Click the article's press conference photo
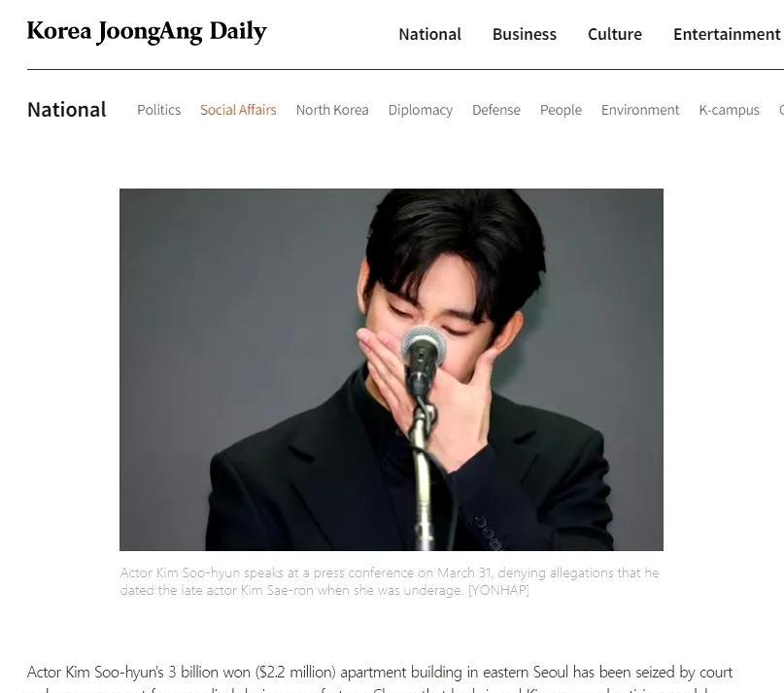Image resolution: width=784 pixels, height=693 pixels. [x=391, y=369]
